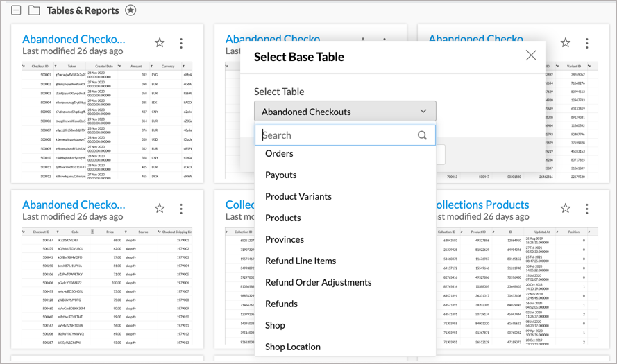This screenshot has height=364, width=617.
Task: Open kebab menu on table with Price column
Action: click(181, 208)
